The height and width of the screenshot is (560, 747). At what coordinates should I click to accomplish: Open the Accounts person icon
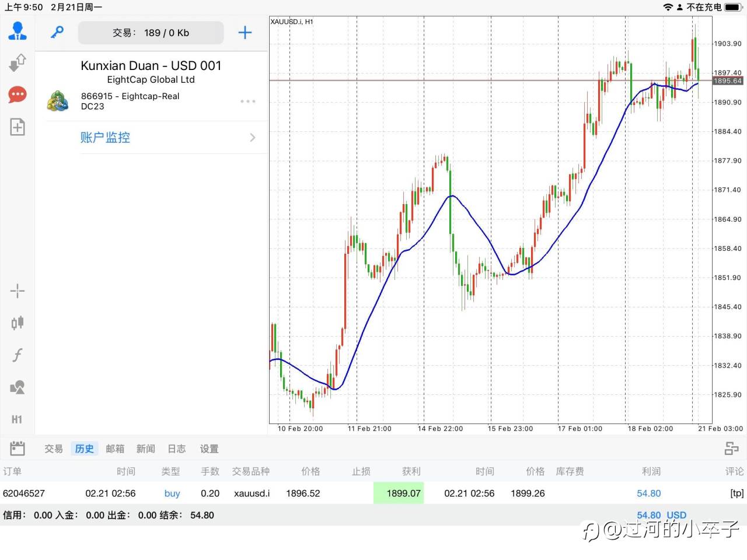pos(18,30)
